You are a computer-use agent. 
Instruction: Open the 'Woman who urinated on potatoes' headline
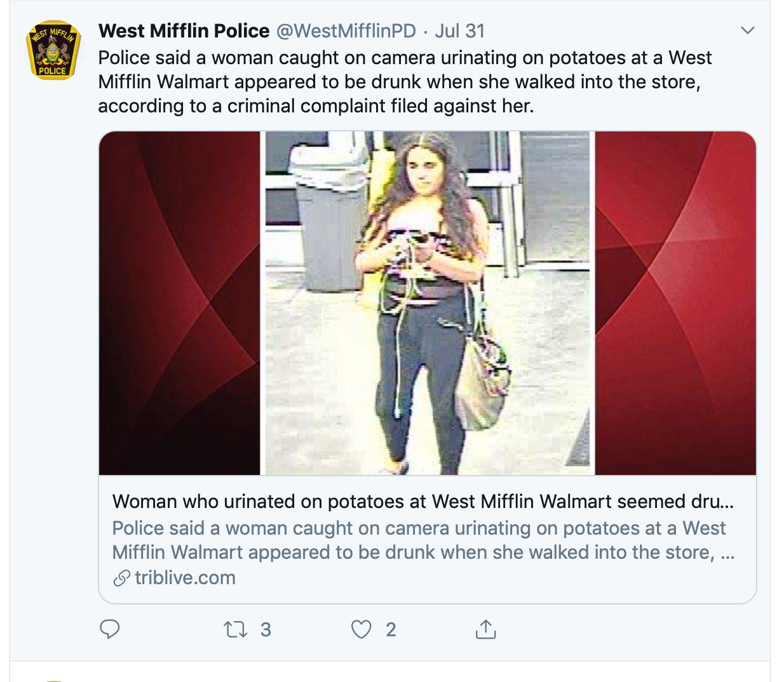click(422, 502)
